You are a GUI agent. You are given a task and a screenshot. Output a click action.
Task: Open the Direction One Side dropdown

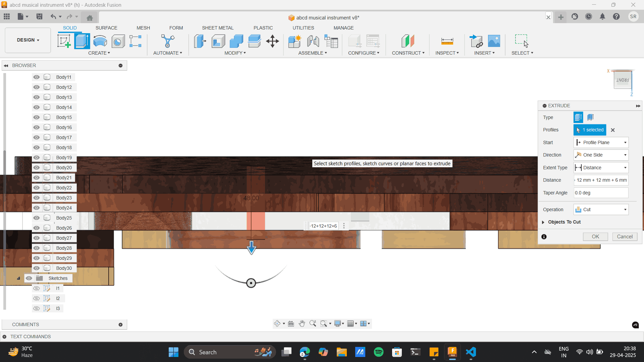click(x=601, y=155)
